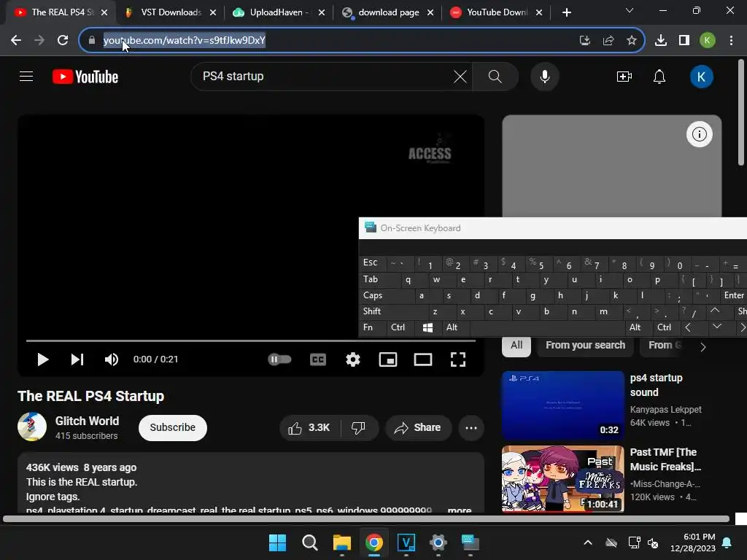Viewport: 747px width, 560px height.
Task: Dislike the video
Action: pyautogui.click(x=358, y=427)
